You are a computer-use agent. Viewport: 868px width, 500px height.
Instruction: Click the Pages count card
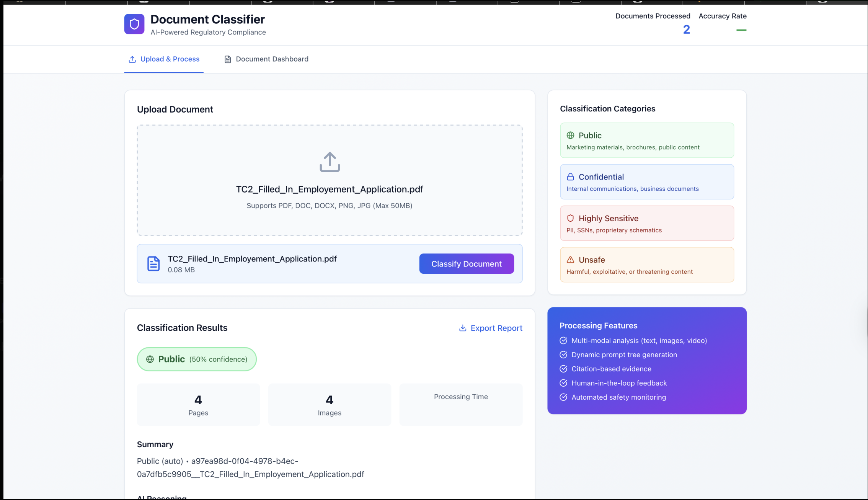click(x=198, y=405)
